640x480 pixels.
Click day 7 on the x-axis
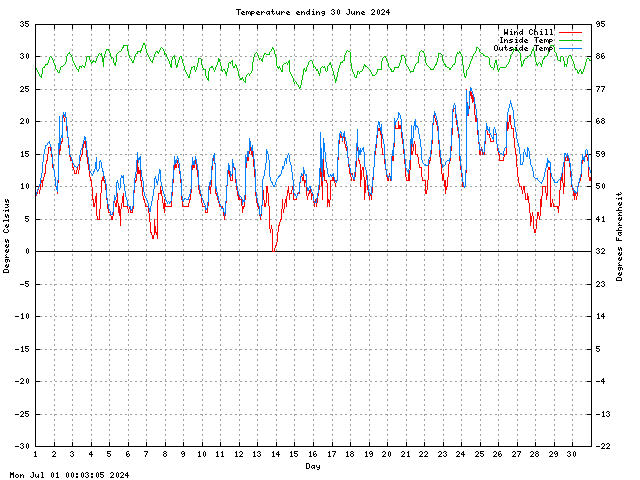tap(147, 454)
